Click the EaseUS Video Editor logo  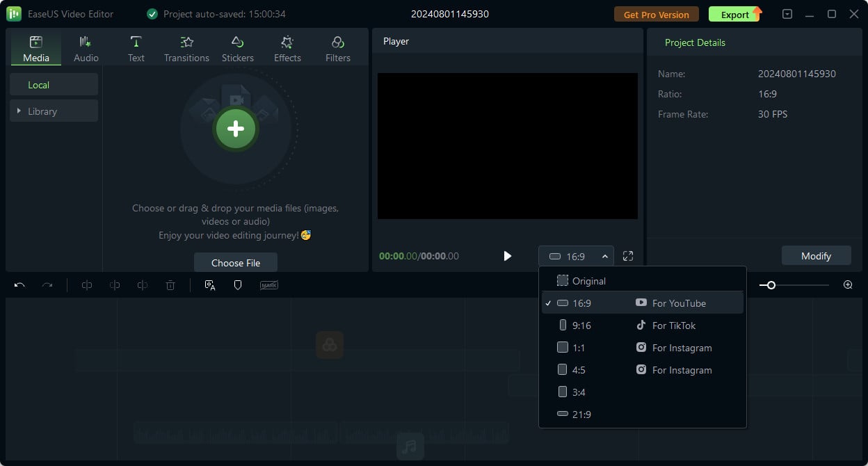coord(13,14)
